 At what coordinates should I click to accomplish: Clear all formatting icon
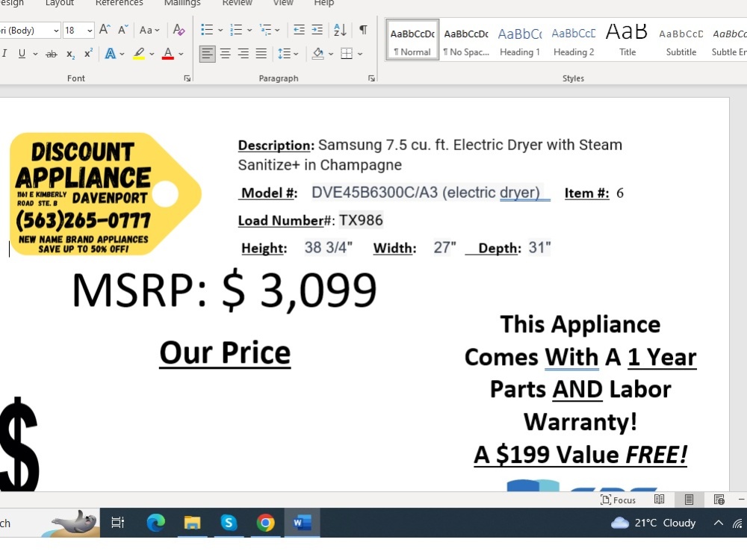(179, 30)
